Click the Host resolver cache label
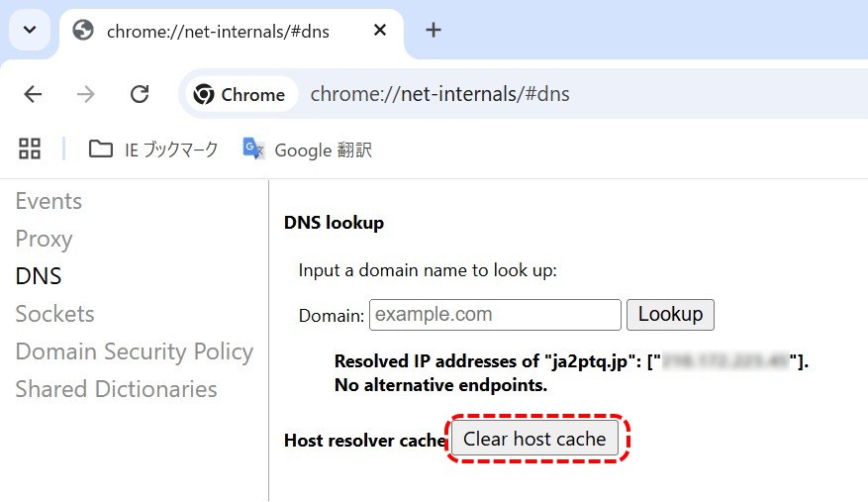Image resolution: width=868 pixels, height=502 pixels. click(x=365, y=441)
